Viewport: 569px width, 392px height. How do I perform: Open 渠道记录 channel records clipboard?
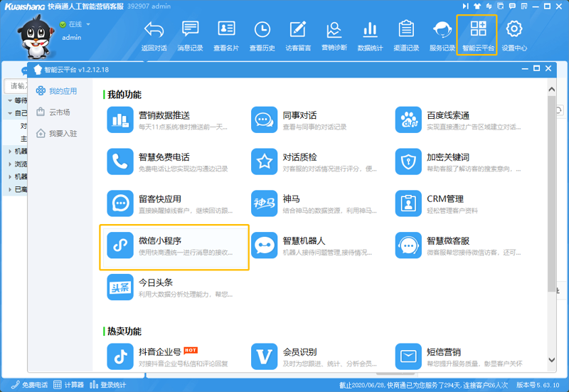pos(406,36)
